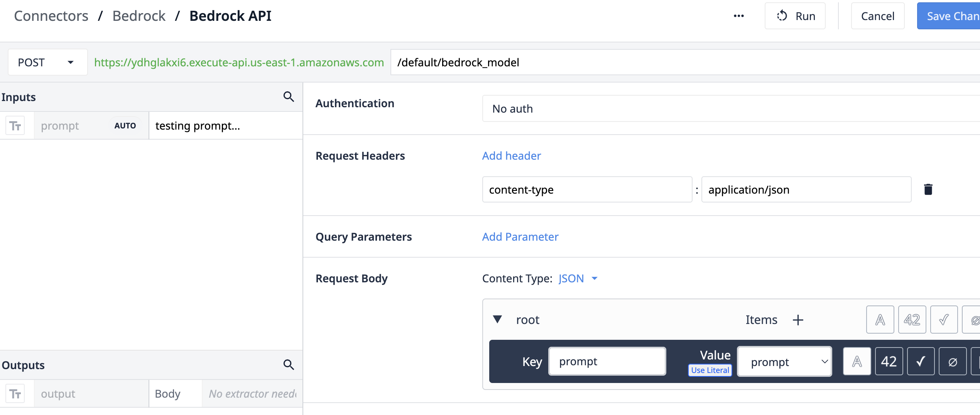The height and width of the screenshot is (415, 980).
Task: Click the Bedrock API breadcrumb title
Action: [x=230, y=16]
